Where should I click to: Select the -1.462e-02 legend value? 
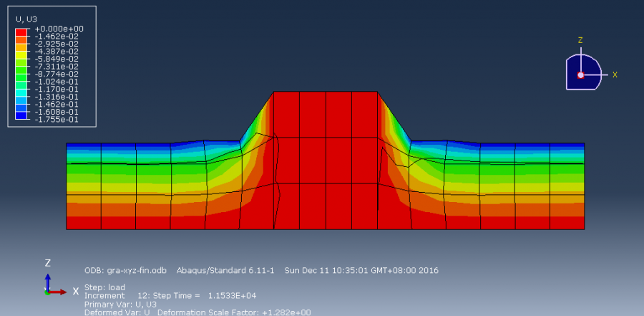(57, 37)
